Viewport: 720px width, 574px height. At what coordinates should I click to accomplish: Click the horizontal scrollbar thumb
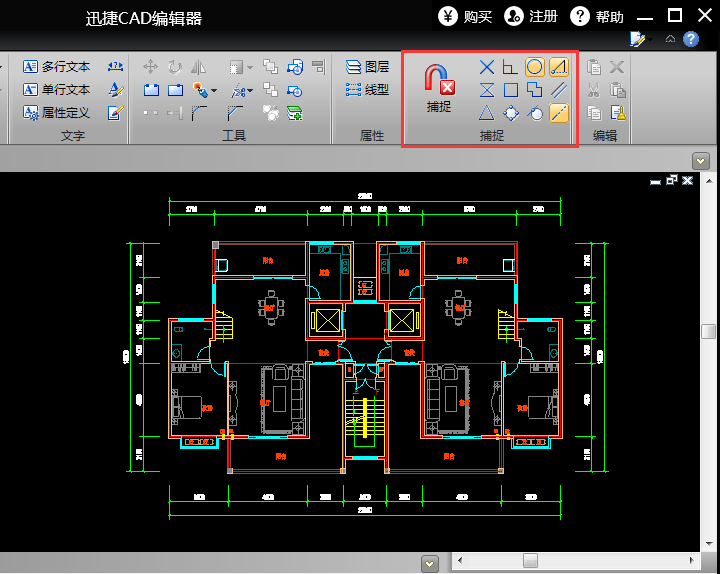(530, 560)
